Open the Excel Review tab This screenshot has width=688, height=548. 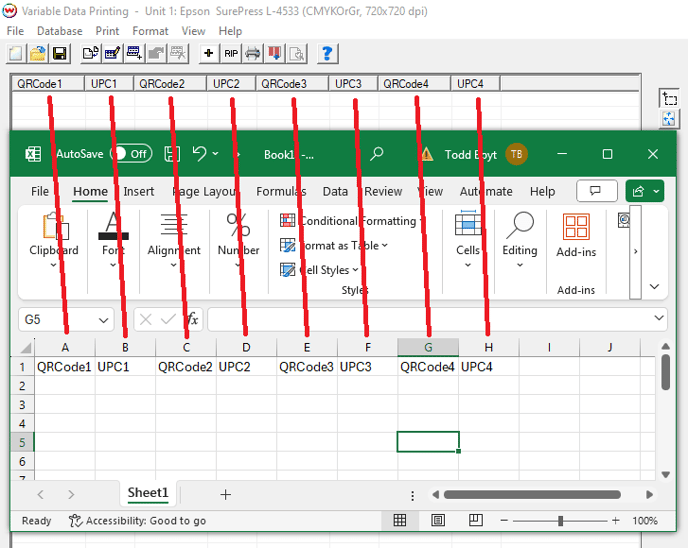pyautogui.click(x=383, y=192)
